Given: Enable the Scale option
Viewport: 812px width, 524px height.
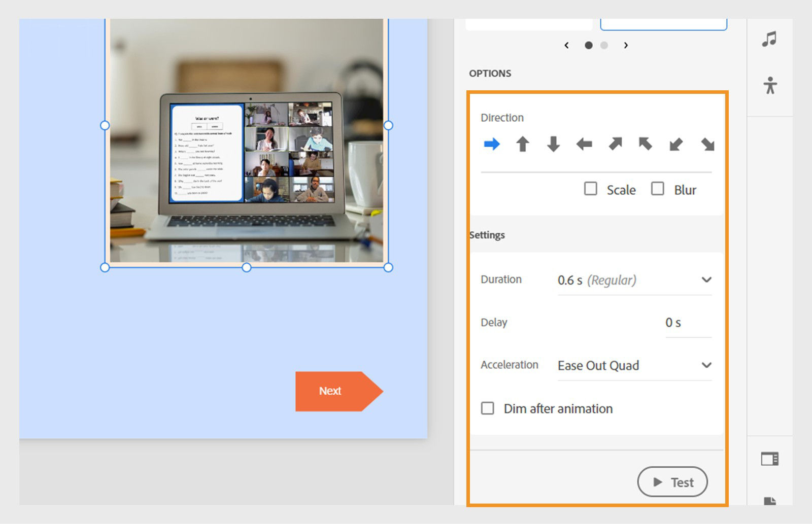Looking at the screenshot, I should 590,189.
